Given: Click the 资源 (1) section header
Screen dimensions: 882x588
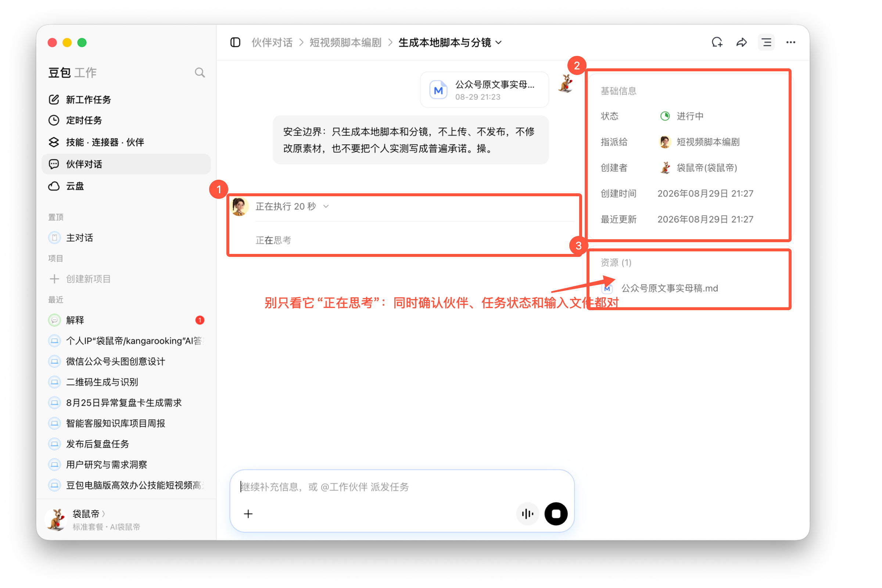Looking at the screenshot, I should click(616, 262).
